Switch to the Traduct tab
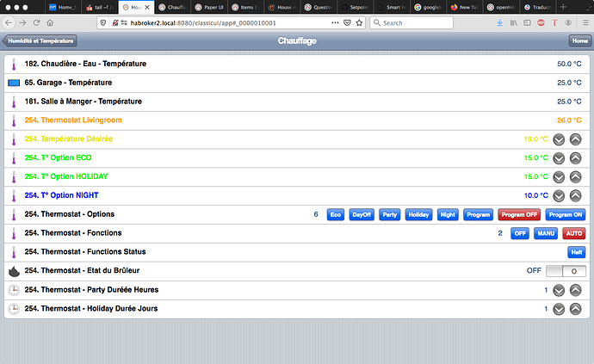This screenshot has height=364, width=594. [x=537, y=7]
